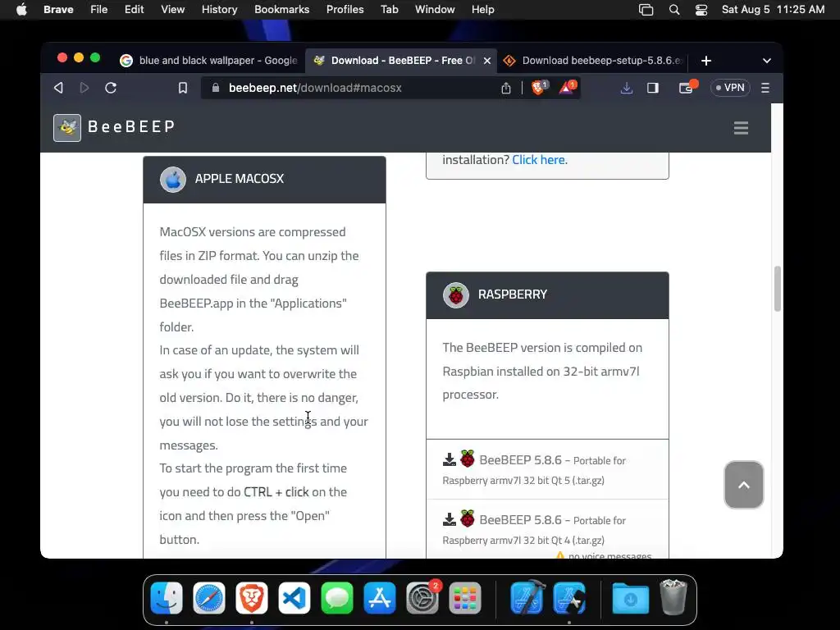This screenshot has width=840, height=630.
Task: Launch Safari from the dock
Action: click(209, 598)
